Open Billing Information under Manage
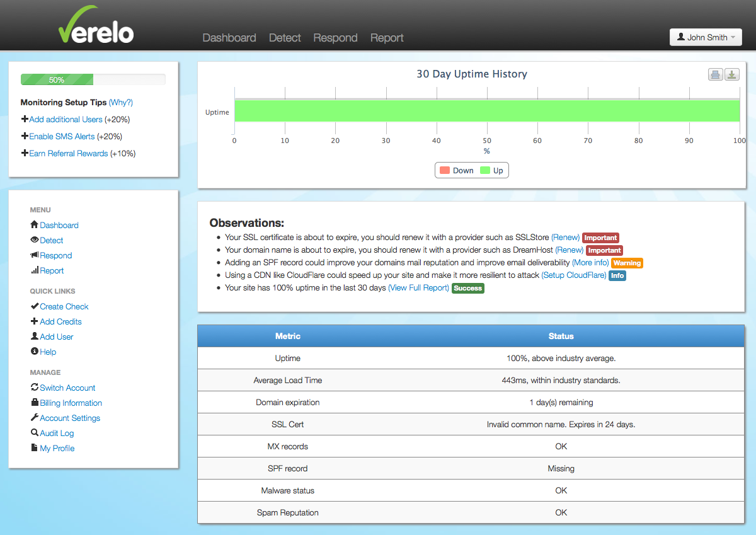This screenshot has width=756, height=535. tap(71, 403)
